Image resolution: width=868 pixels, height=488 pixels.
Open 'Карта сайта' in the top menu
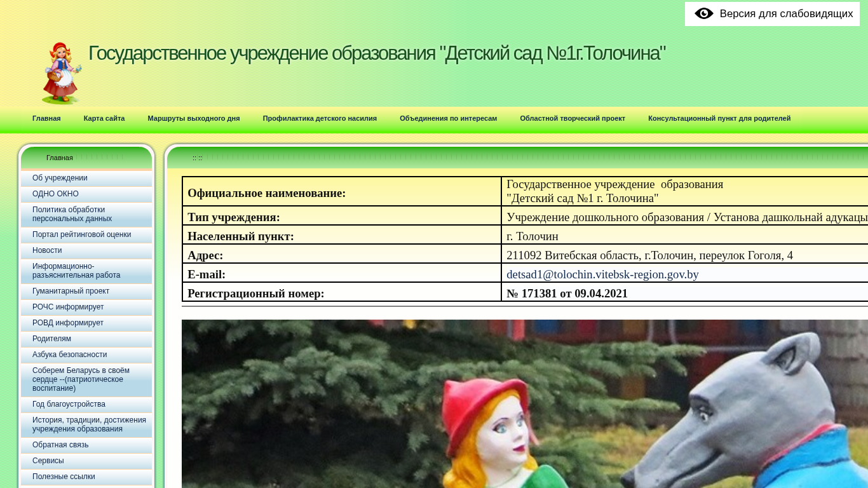click(x=104, y=118)
